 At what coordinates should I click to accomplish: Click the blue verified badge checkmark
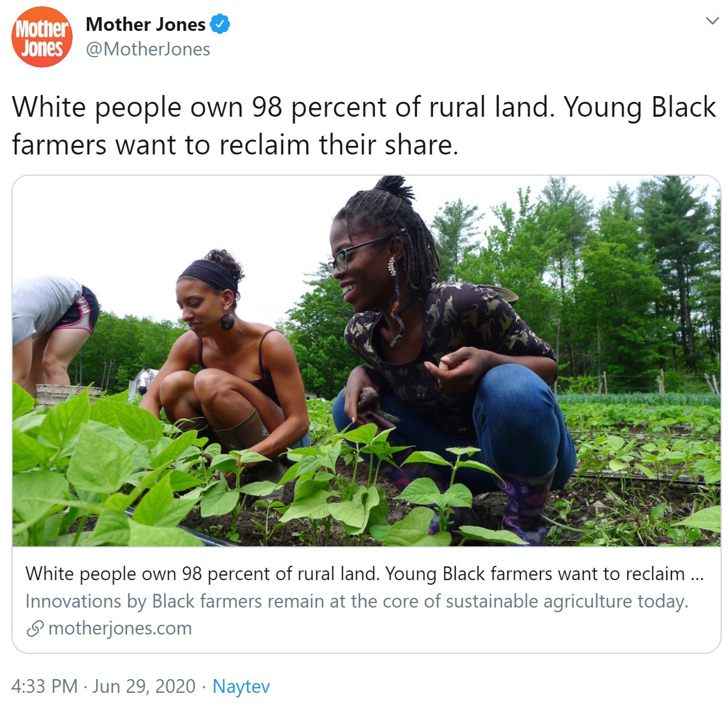coord(220,24)
